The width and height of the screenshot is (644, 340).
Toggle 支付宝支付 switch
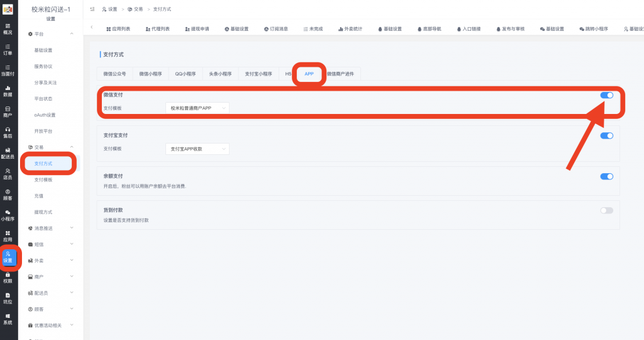(x=607, y=135)
